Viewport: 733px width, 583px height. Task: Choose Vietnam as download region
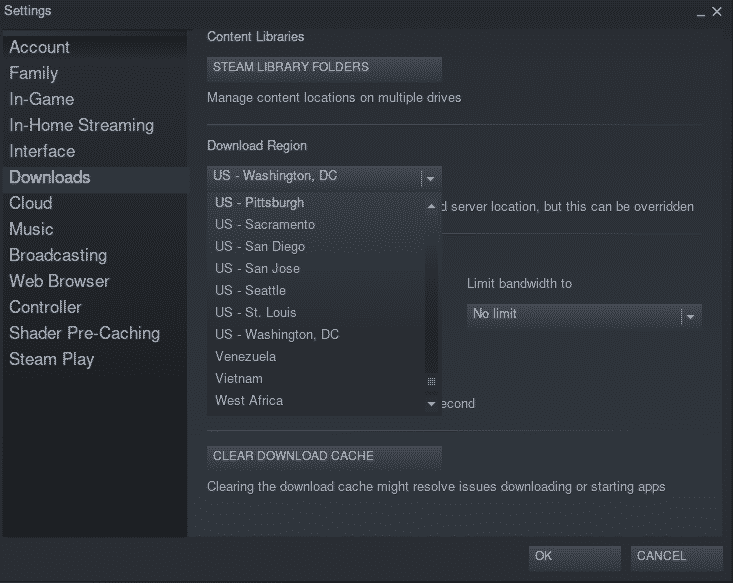(239, 379)
